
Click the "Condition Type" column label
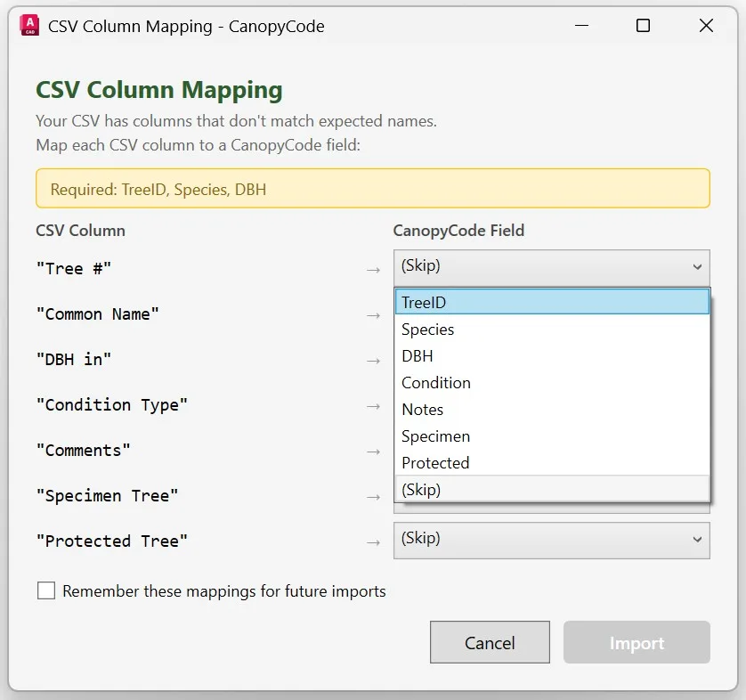(112, 405)
